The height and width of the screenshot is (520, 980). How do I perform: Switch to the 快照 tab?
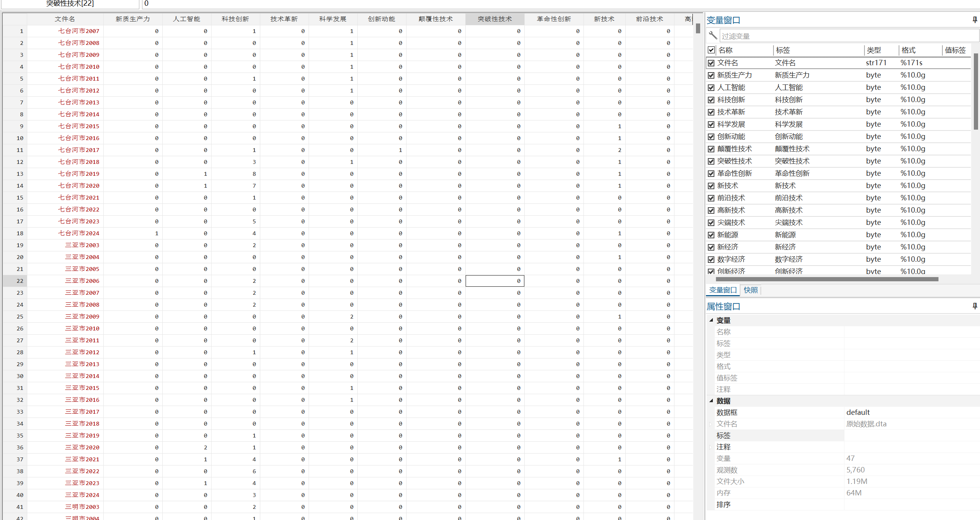pos(750,290)
